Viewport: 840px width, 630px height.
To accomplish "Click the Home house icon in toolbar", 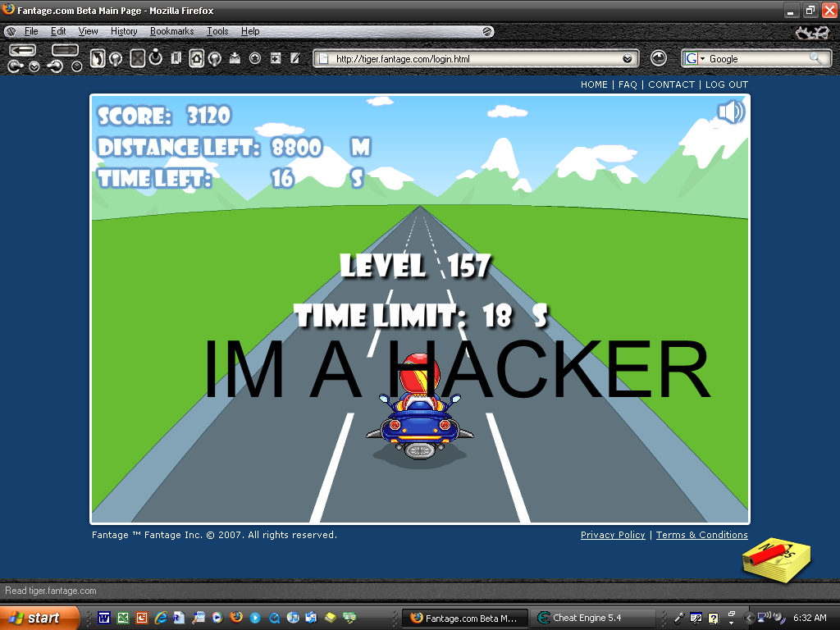I will (197, 58).
